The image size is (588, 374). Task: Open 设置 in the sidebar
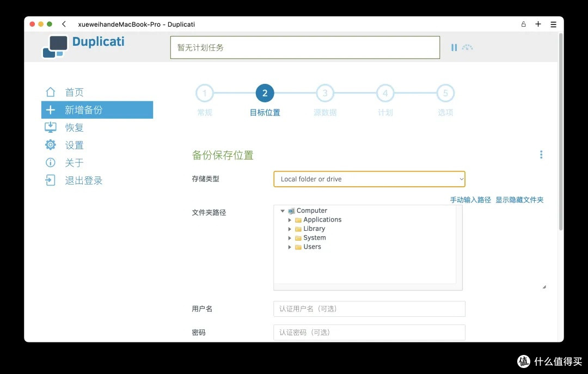pyautogui.click(x=74, y=145)
